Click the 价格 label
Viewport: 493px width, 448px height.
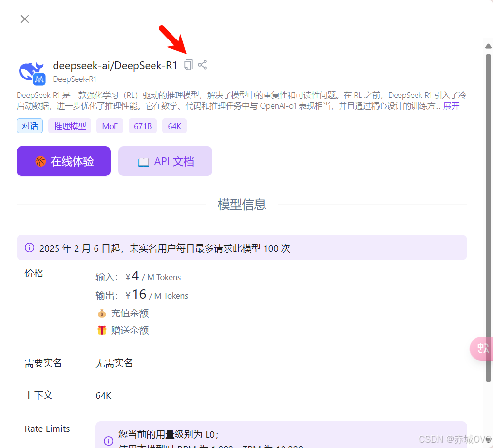(34, 273)
